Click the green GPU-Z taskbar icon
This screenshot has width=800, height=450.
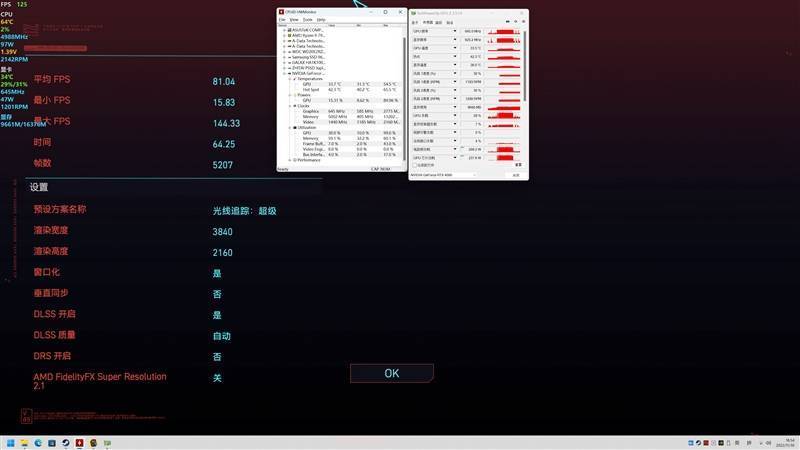click(x=107, y=443)
